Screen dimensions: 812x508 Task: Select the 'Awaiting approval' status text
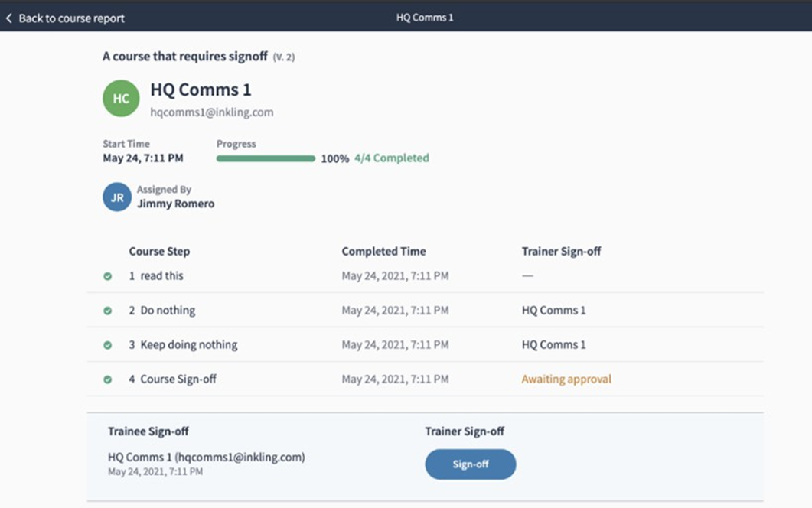click(566, 379)
